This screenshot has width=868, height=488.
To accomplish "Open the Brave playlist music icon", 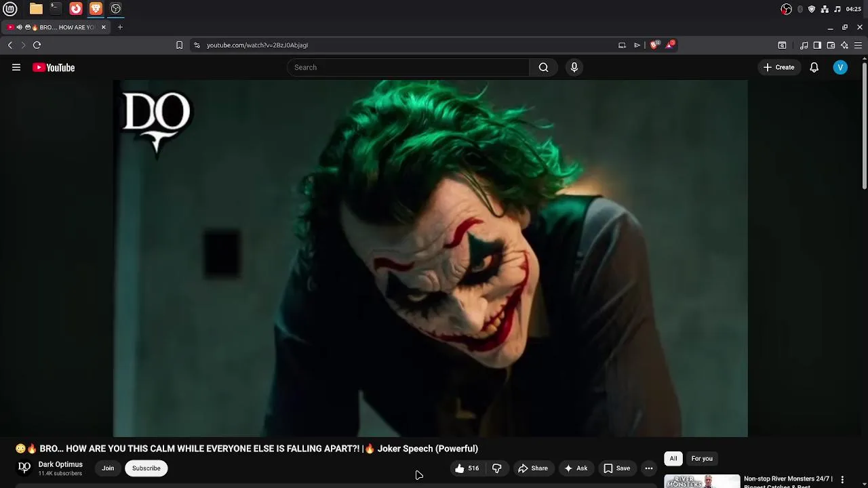I will (804, 45).
